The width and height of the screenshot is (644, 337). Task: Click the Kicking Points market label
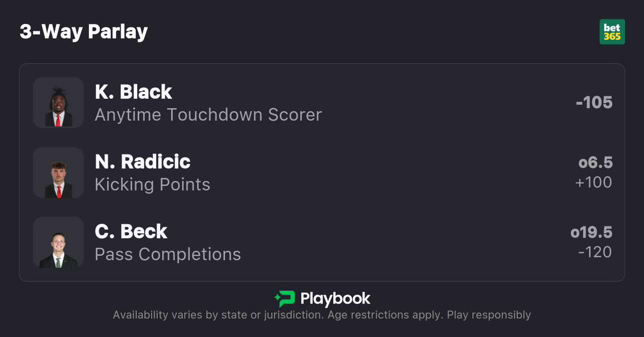152,185
